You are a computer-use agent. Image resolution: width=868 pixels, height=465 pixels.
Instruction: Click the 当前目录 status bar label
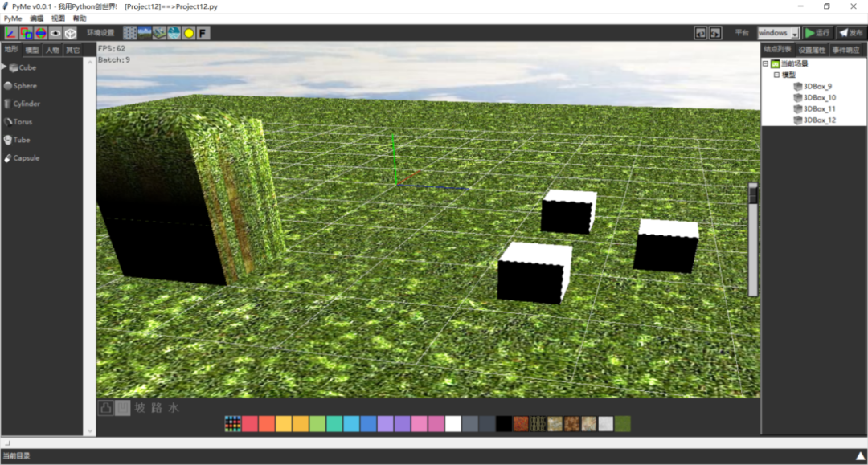click(x=17, y=456)
